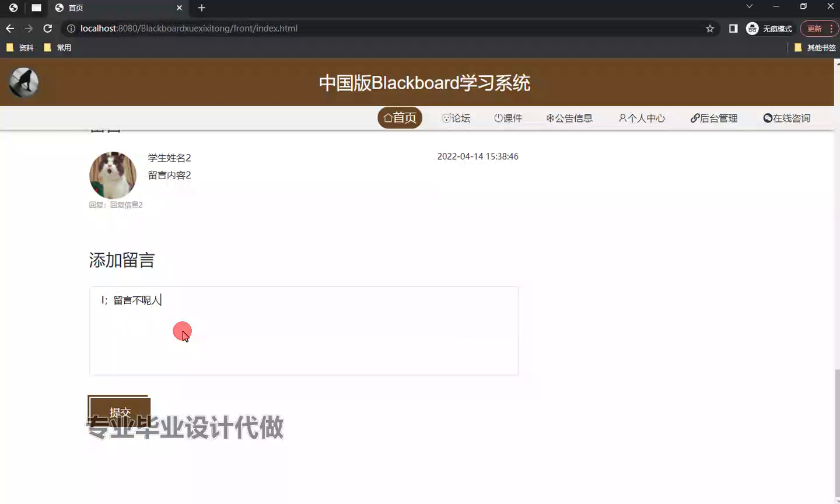
Task: Open 个人中心 in navigation menu
Action: click(x=642, y=118)
